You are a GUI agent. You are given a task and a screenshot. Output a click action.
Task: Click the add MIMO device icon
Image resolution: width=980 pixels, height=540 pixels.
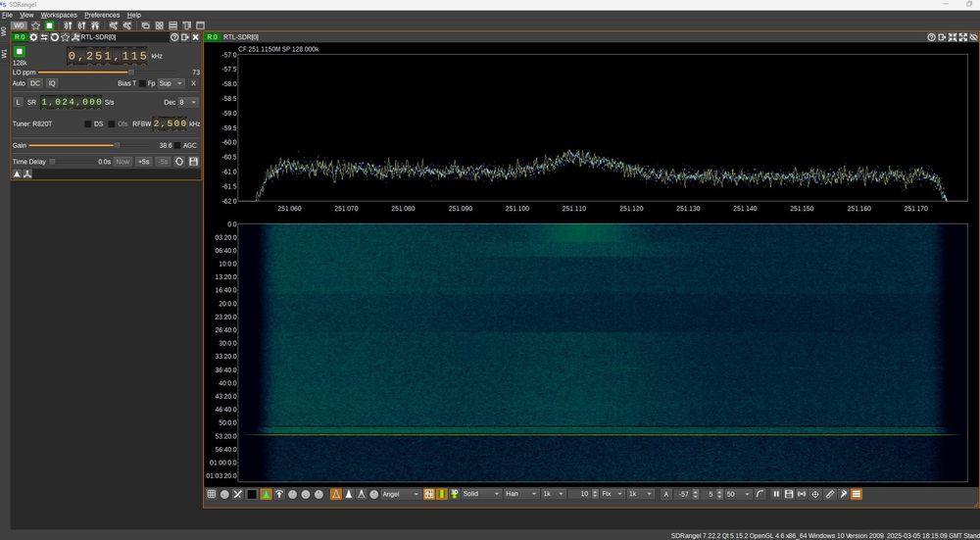95,25
